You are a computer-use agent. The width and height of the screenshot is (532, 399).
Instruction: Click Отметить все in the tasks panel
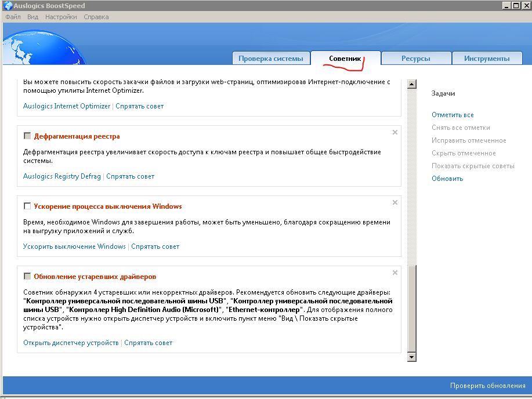pos(453,115)
